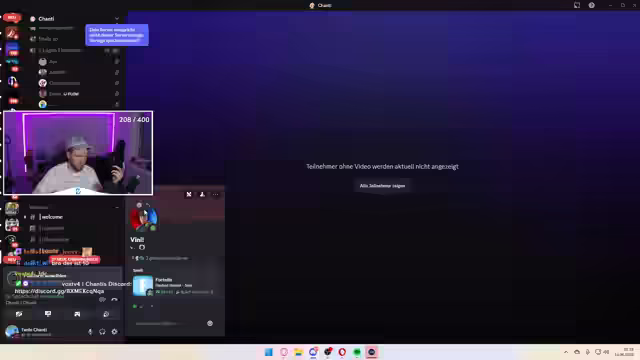The height and width of the screenshot is (360, 640).
Task: Click the Vini display name
Action: (x=137, y=240)
